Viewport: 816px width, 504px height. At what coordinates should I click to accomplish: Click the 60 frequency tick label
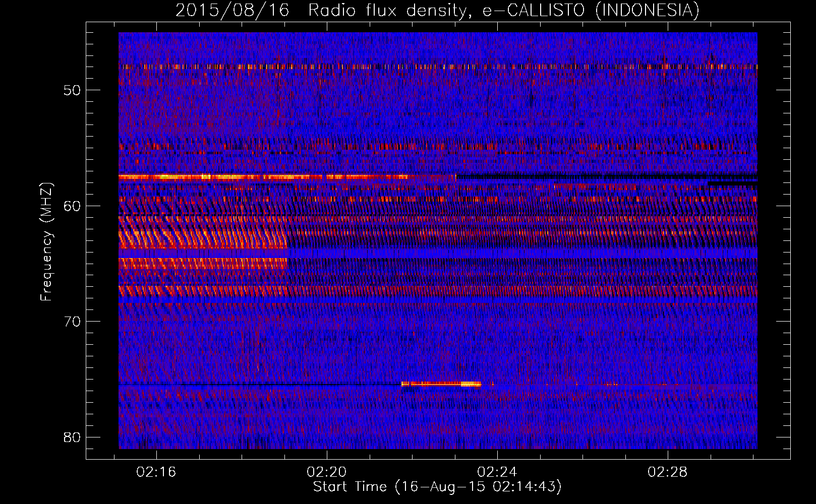[72, 206]
